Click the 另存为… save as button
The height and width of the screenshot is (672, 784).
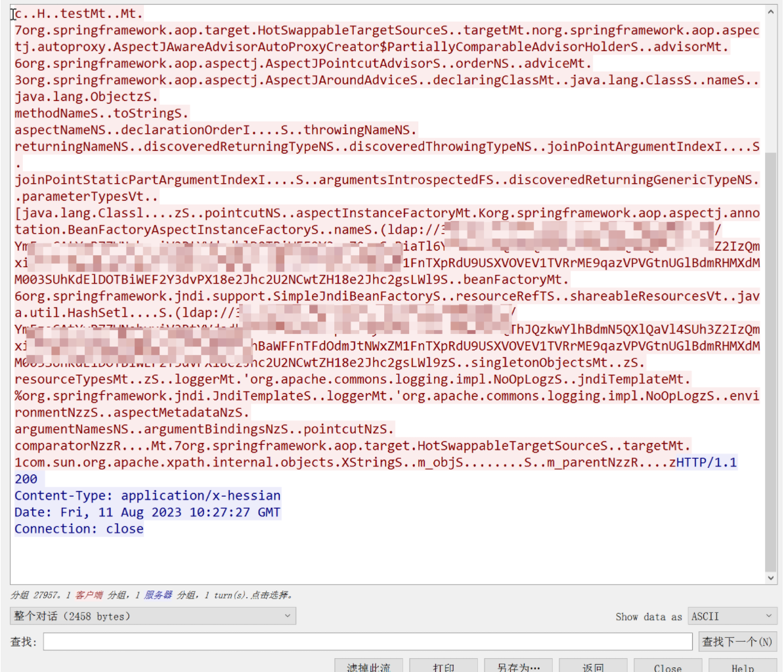point(518,667)
